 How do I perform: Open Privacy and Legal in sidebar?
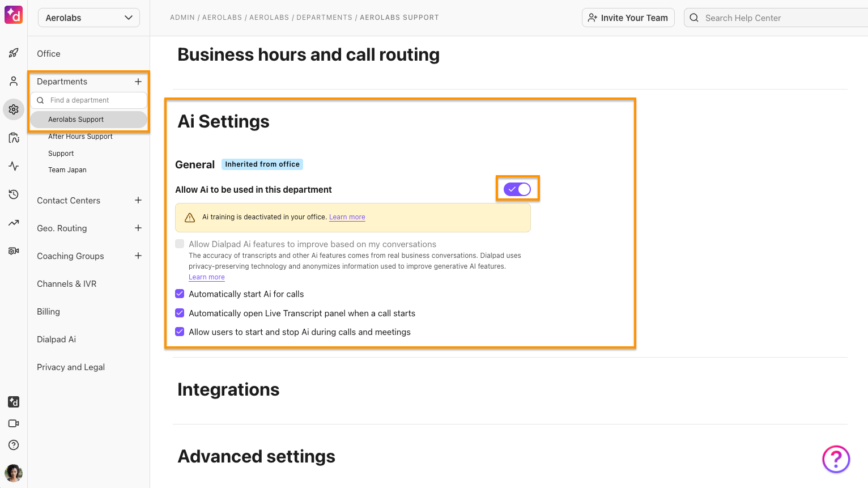coord(71,367)
